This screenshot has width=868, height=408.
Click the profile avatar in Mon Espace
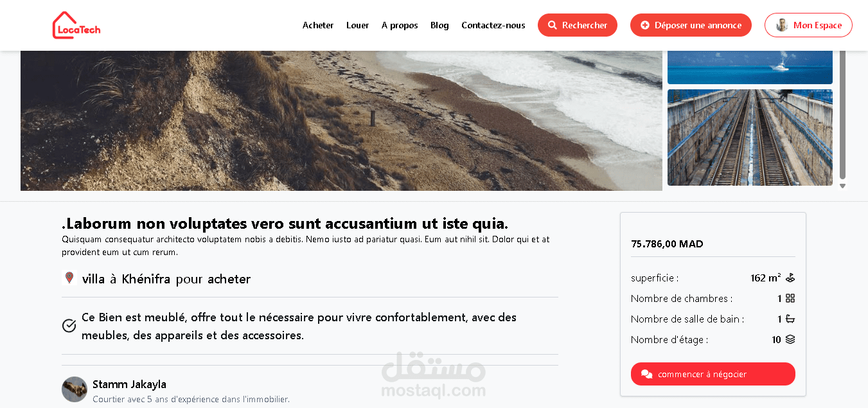click(x=782, y=25)
